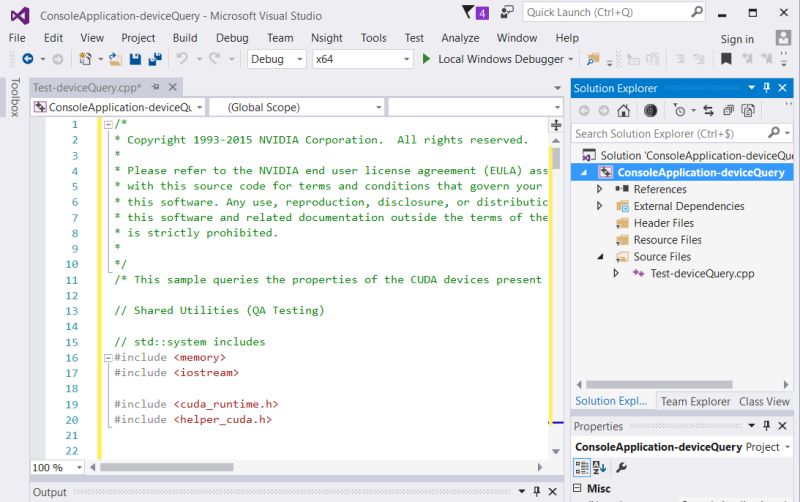Switch Properties to Categorized view icon
This screenshot has height=502, width=800.
[x=582, y=467]
